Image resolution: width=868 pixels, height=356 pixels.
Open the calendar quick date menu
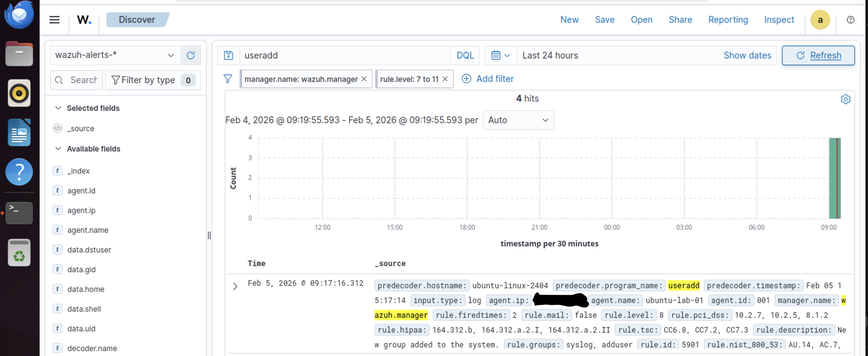point(500,55)
